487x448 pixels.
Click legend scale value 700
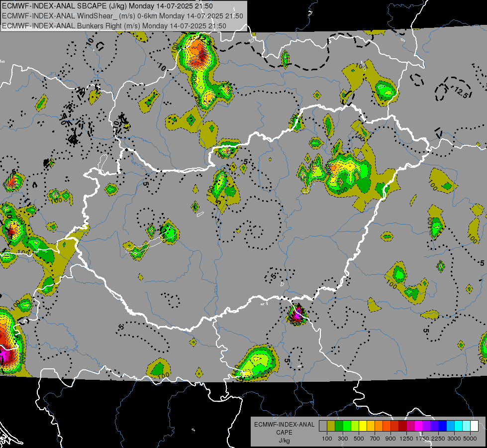tap(375, 439)
